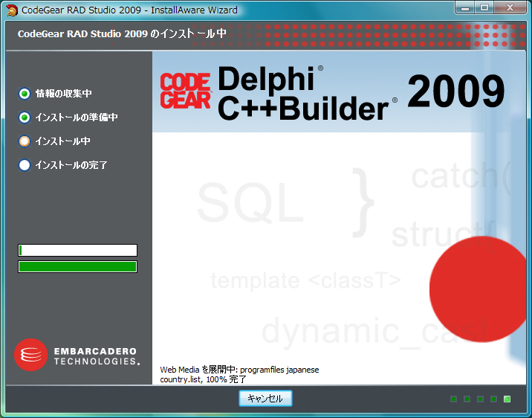Click the CodeGear RAD Studio 2009 のインストール中 header
Screen dimensions: 532x418
point(122,33)
